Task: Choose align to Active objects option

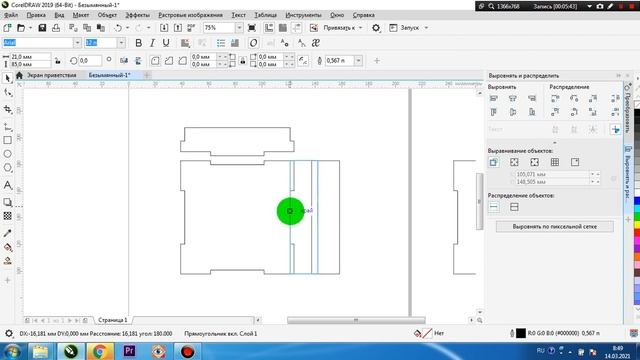Action: coord(493,162)
